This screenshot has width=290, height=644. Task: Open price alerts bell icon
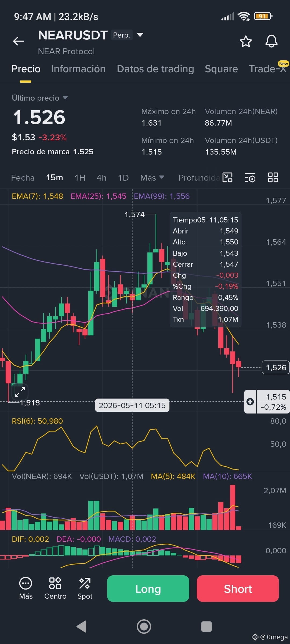pos(271,41)
